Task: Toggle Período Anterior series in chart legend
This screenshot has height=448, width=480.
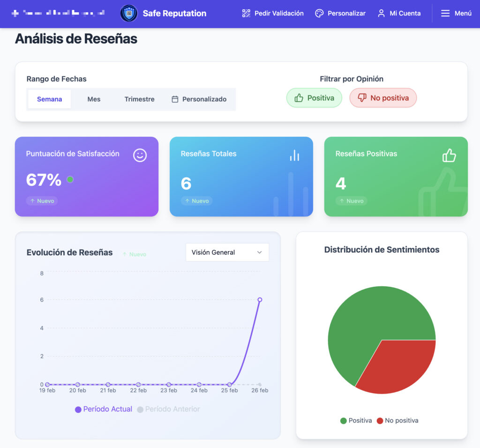Action: [x=168, y=409]
